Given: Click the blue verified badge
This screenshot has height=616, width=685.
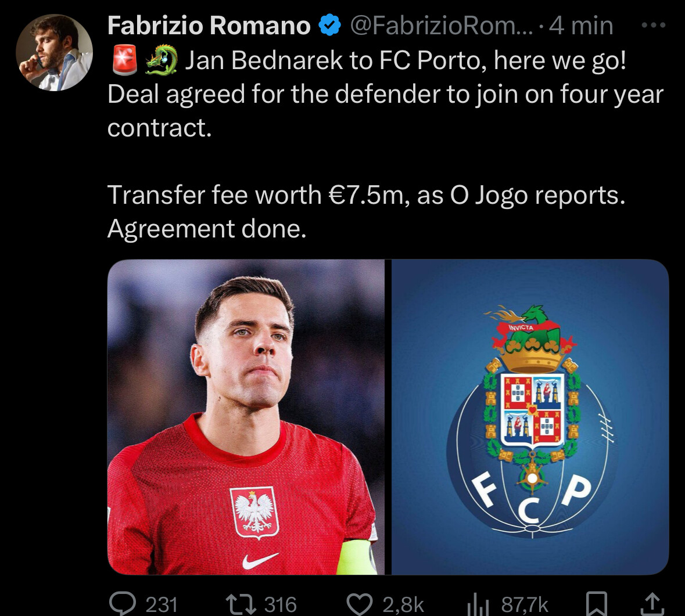Looking at the screenshot, I should 330,26.
